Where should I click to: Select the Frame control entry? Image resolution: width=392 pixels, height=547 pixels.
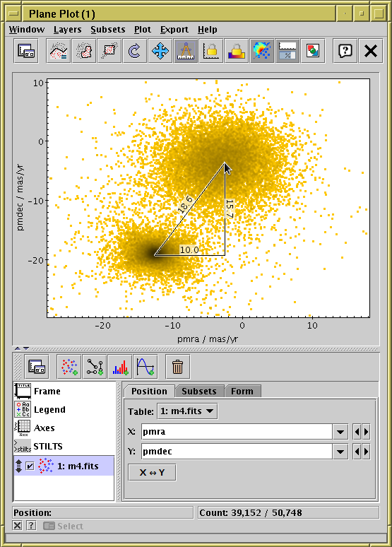click(64, 391)
